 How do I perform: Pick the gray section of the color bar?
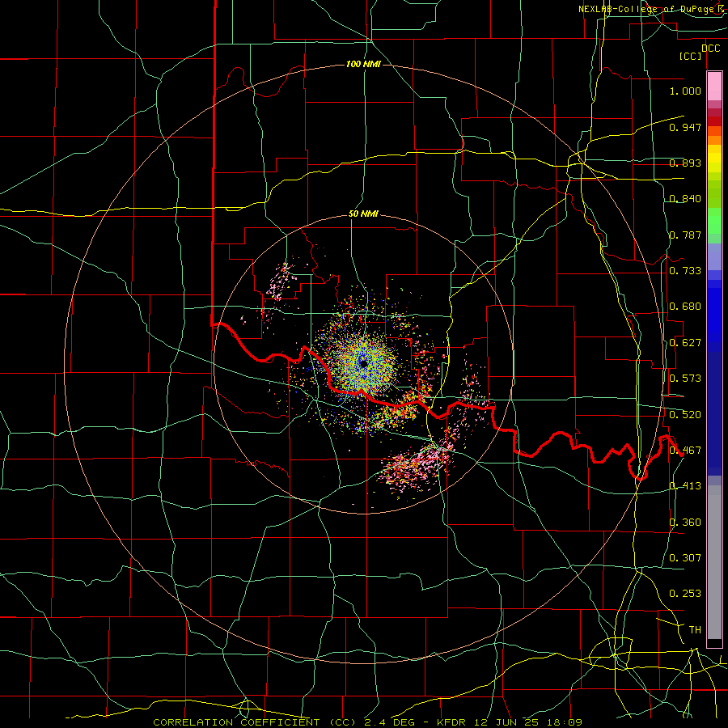pyautogui.click(x=714, y=562)
